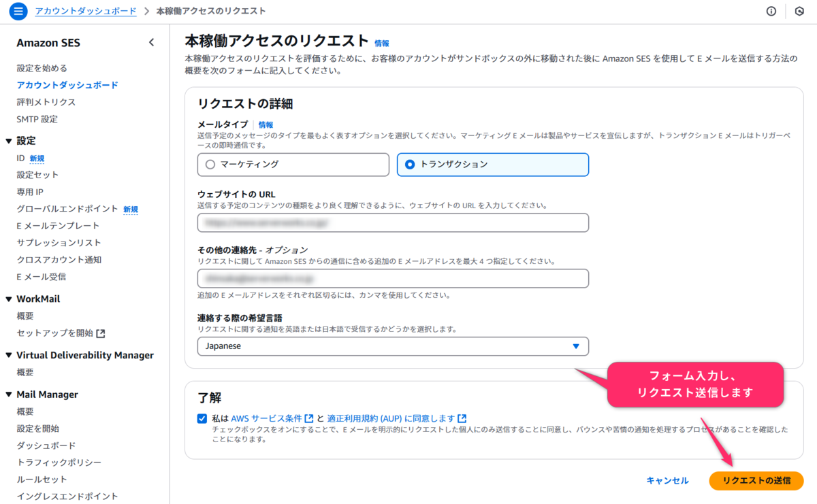Collapse the Amazon SES sidebar chevron

[x=151, y=43]
